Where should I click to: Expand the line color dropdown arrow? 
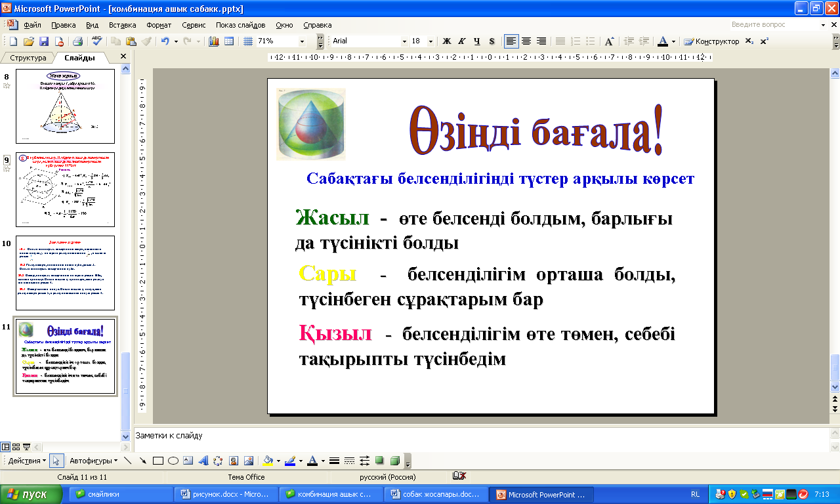(301, 461)
